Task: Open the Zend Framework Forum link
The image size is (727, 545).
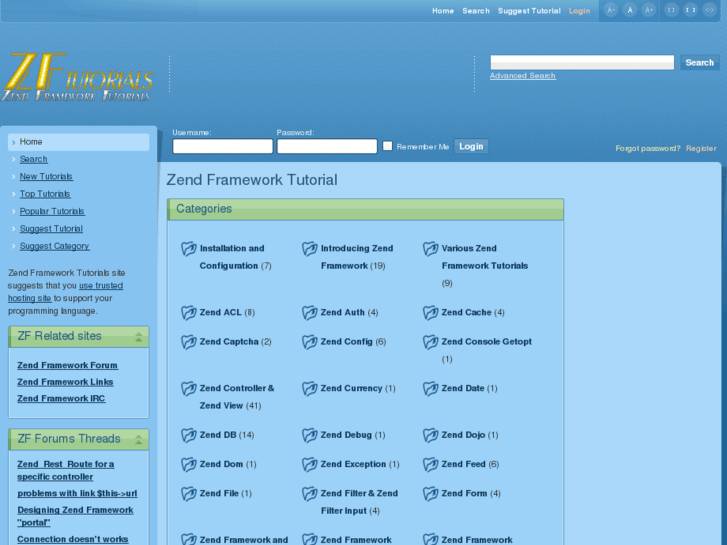Action: [x=67, y=365]
